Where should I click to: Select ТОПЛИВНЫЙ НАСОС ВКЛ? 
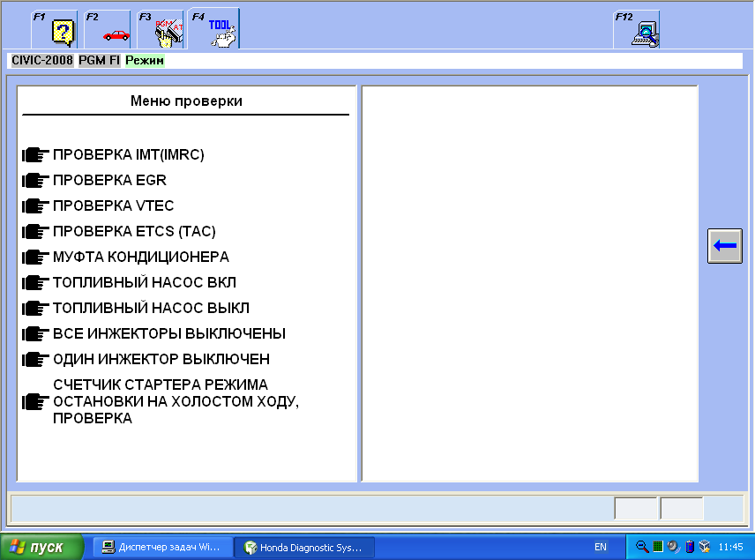pyautogui.click(x=145, y=282)
